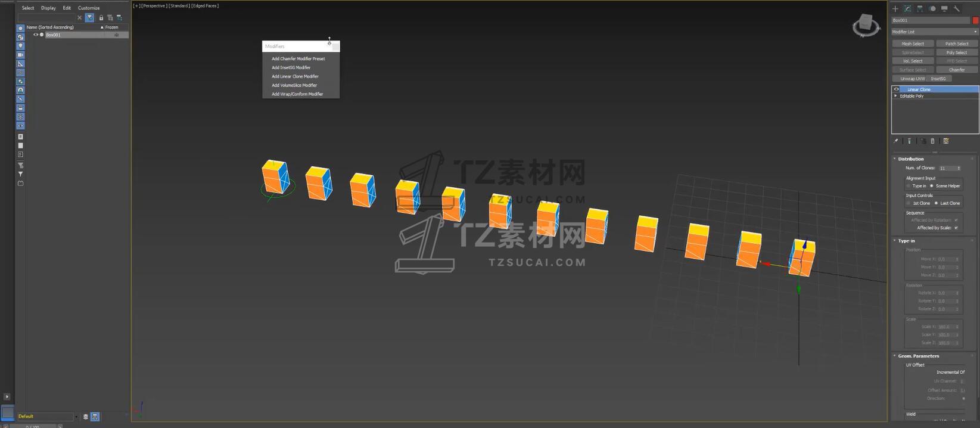
Task: Click the Patch Select modifier button
Action: (957, 44)
